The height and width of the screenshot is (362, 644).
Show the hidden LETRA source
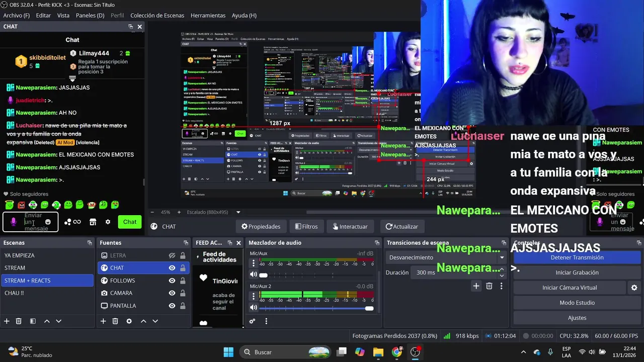click(x=172, y=255)
